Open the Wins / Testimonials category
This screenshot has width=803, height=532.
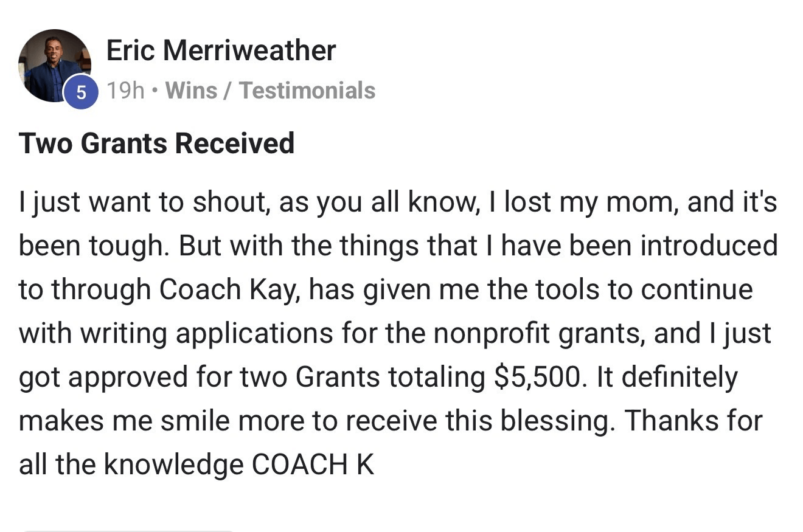pyautogui.click(x=270, y=91)
